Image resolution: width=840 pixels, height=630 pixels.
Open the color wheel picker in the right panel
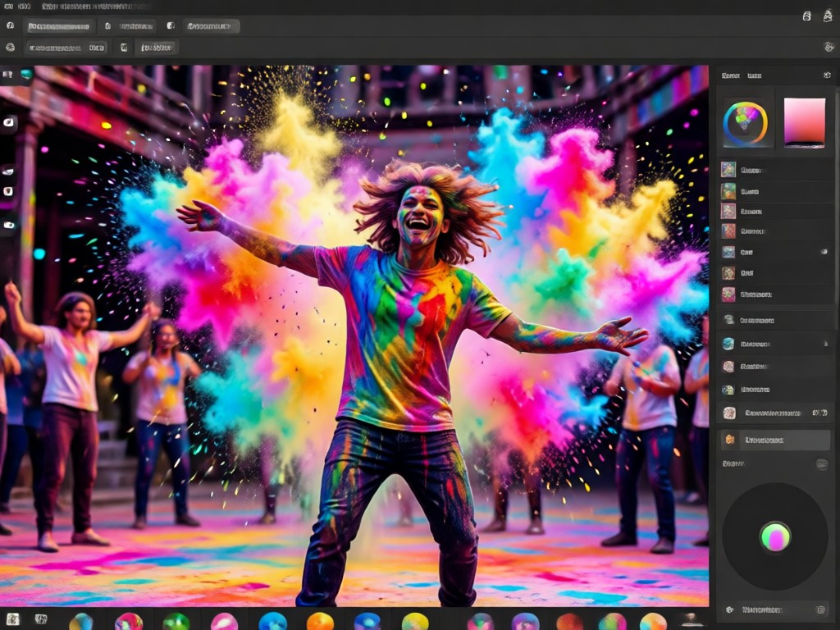point(746,123)
